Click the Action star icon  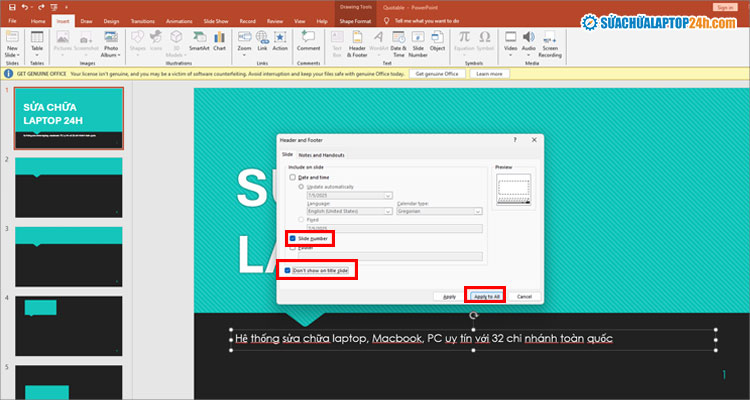pos(280,37)
